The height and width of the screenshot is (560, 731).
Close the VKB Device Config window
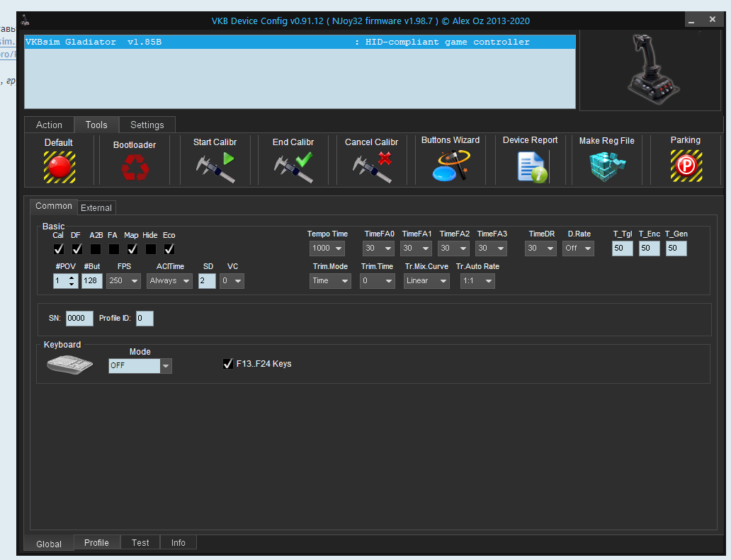point(713,20)
